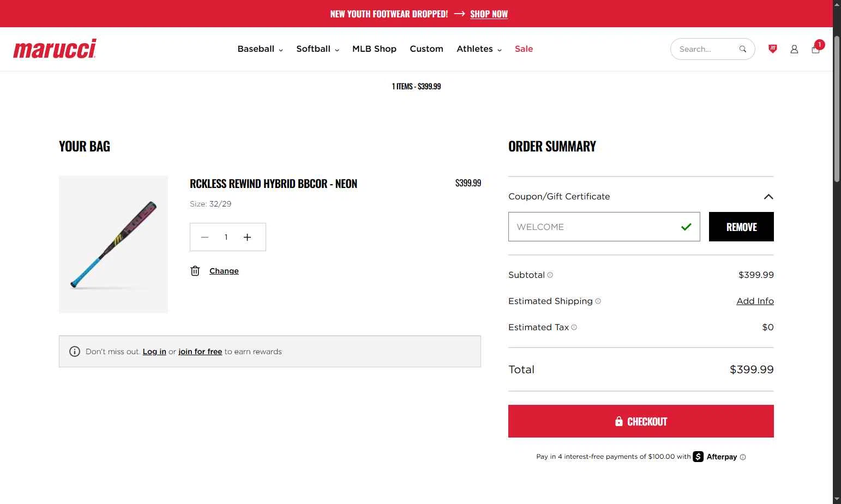841x504 pixels.
Task: Click the '1 ITEMS - $399.99' text
Action: [416, 86]
